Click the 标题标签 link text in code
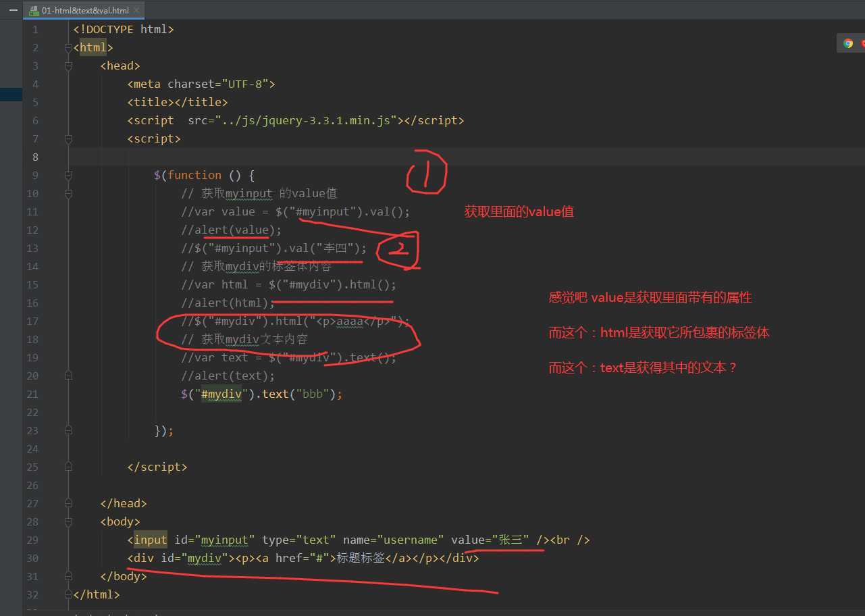This screenshot has height=616, width=865. [361, 559]
